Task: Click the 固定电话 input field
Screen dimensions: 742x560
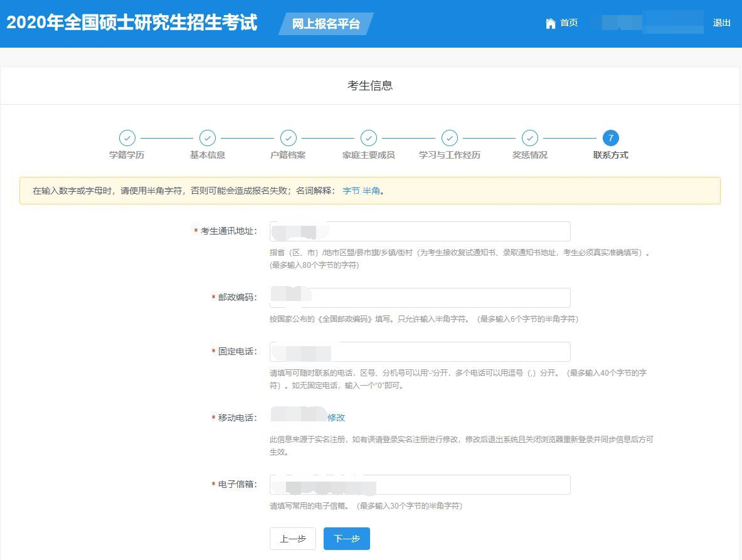Action: coord(420,351)
